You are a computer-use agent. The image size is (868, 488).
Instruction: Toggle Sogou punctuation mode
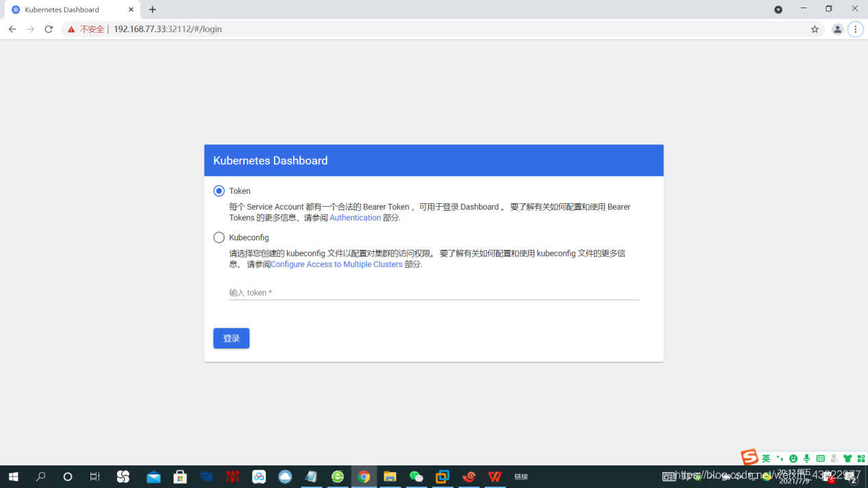[x=780, y=459]
